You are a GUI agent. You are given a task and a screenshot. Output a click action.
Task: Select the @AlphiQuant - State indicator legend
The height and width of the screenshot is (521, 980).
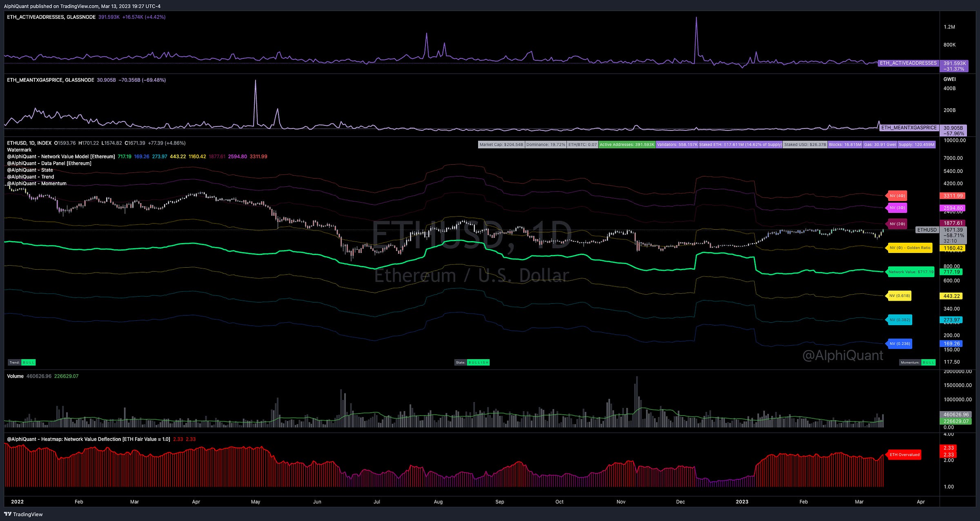pos(30,170)
